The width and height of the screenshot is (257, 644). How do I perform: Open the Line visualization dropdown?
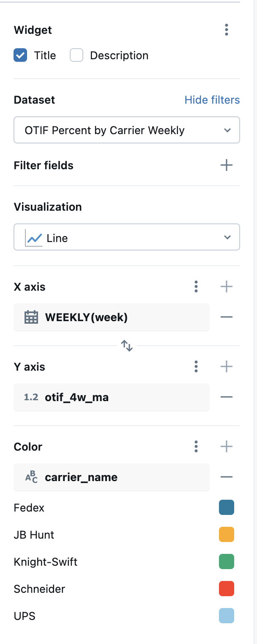pos(127,238)
